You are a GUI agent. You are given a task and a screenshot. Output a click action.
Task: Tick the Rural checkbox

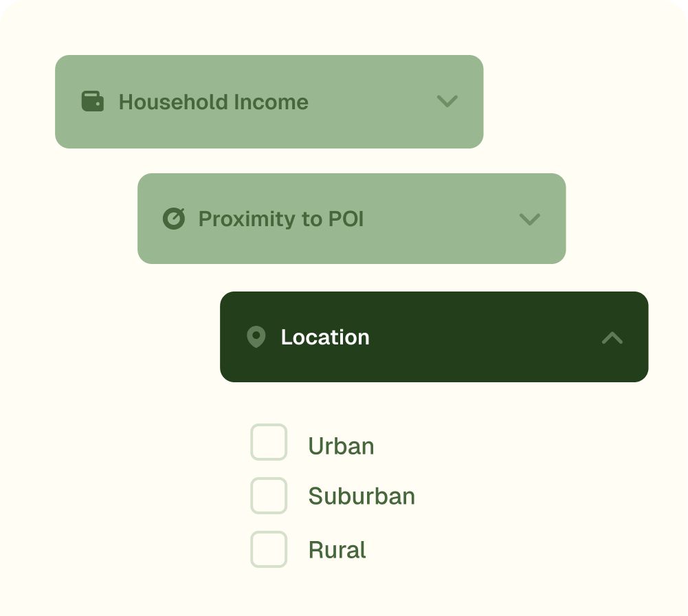[269, 549]
